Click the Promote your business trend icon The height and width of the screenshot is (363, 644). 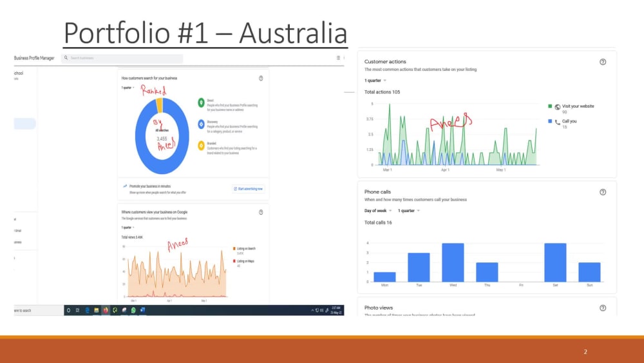pos(125,186)
